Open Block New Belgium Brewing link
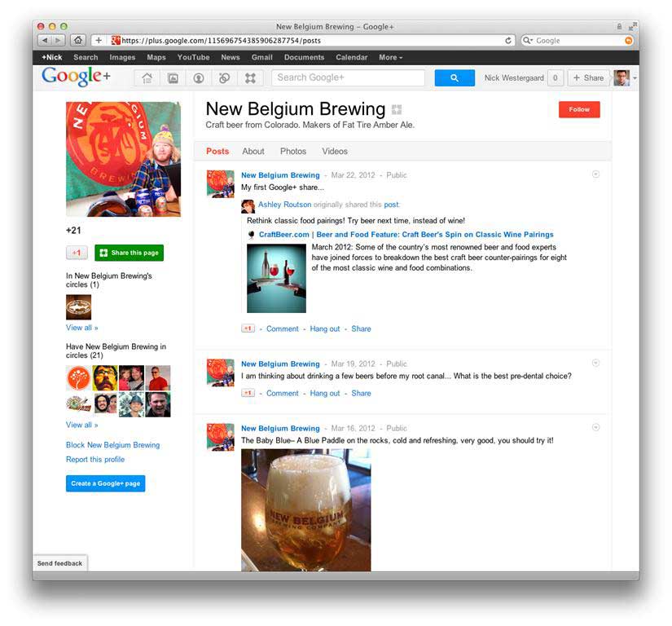Image resolution: width=672 pixels, height=626 pixels. point(112,444)
